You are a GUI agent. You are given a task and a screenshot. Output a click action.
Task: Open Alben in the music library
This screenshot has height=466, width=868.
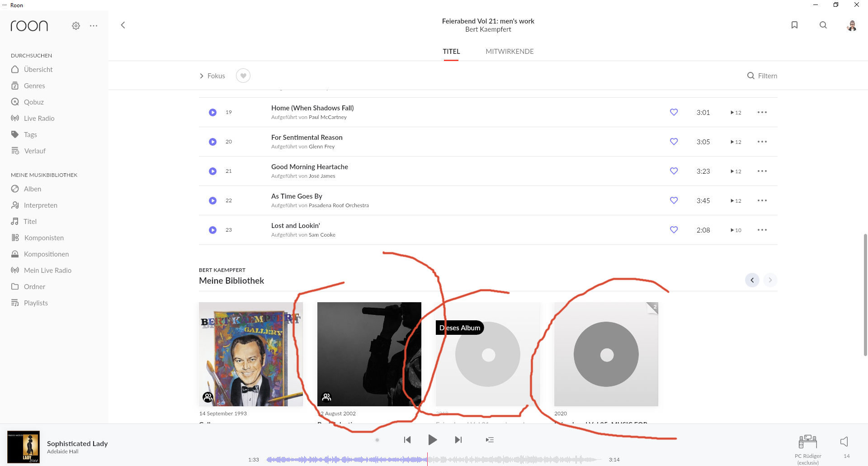pyautogui.click(x=26, y=189)
